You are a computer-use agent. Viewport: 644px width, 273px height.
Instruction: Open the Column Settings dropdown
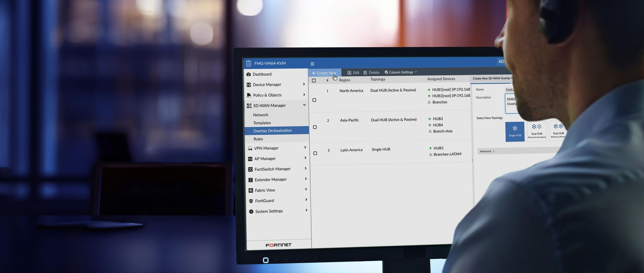coord(401,72)
